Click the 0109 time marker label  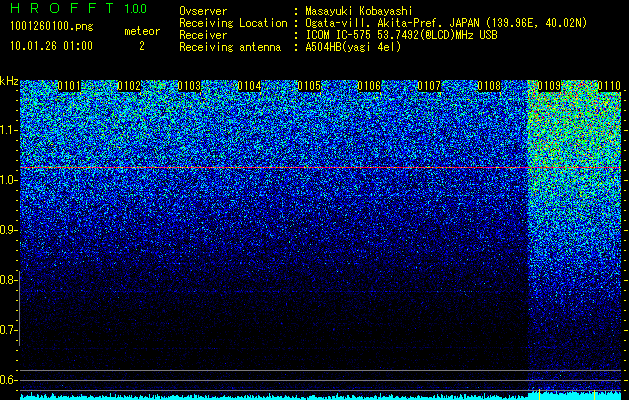tap(549, 86)
